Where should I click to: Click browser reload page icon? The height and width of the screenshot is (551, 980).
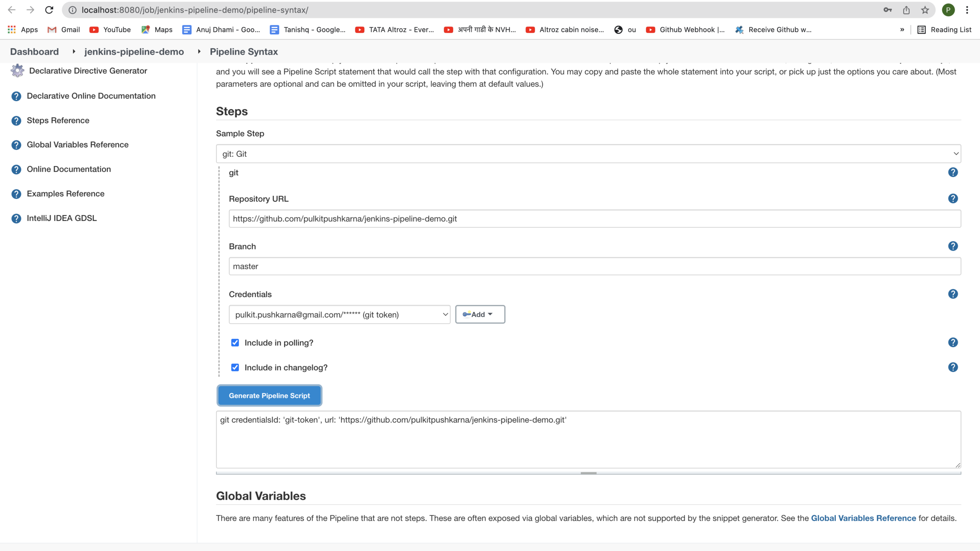49,10
